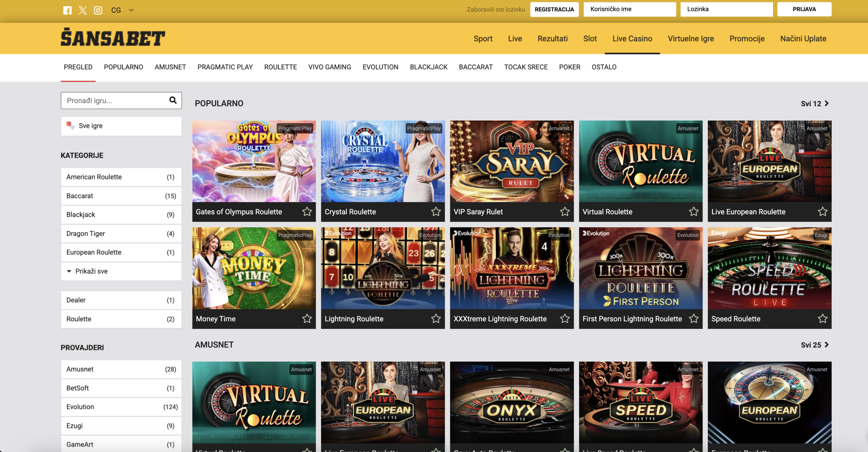Filter by European Roulette category
The image size is (868, 452).
pos(121,252)
